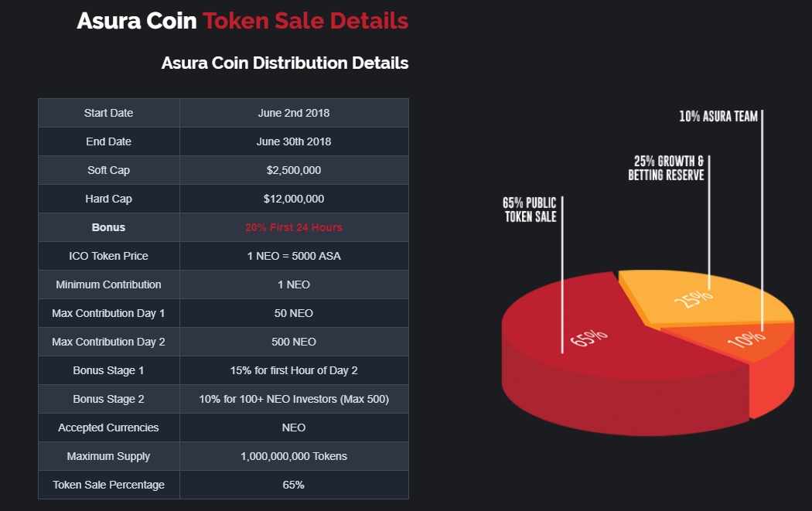
Task: Click the '10% Asura Team' chart label
Action: pyautogui.click(x=718, y=117)
